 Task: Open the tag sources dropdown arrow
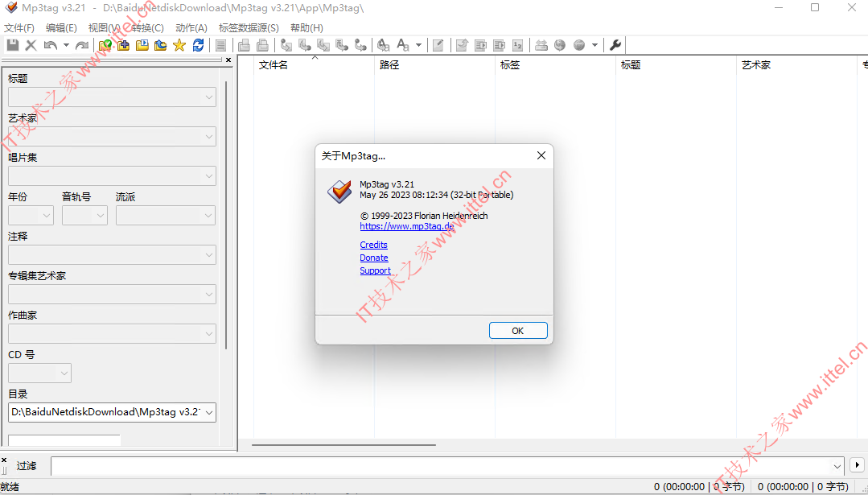pyautogui.click(x=594, y=45)
